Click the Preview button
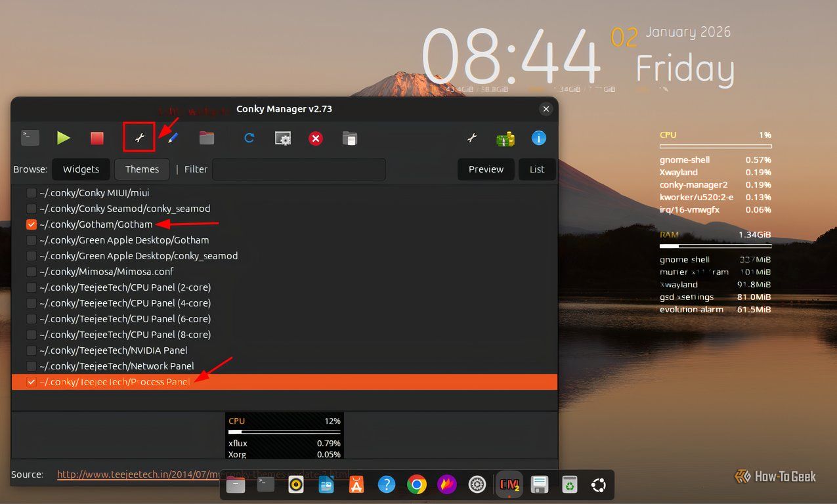 pos(486,169)
